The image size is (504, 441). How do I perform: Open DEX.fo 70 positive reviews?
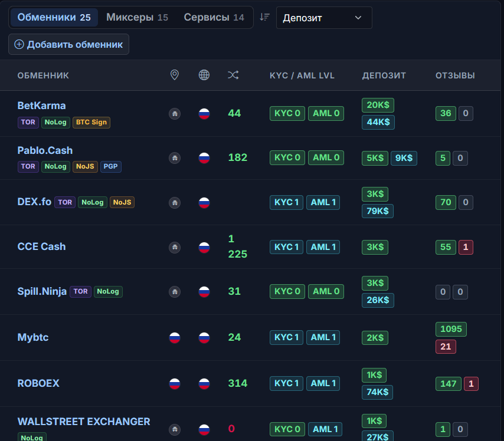pos(446,202)
